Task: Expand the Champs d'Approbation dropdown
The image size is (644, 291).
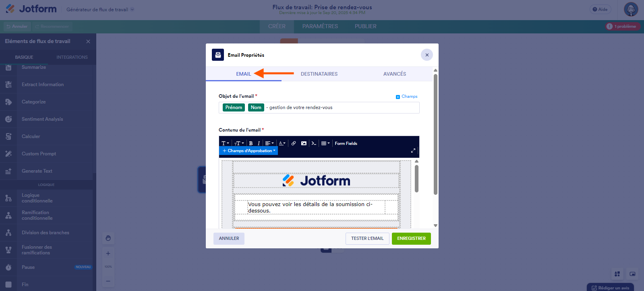Action: click(x=249, y=151)
